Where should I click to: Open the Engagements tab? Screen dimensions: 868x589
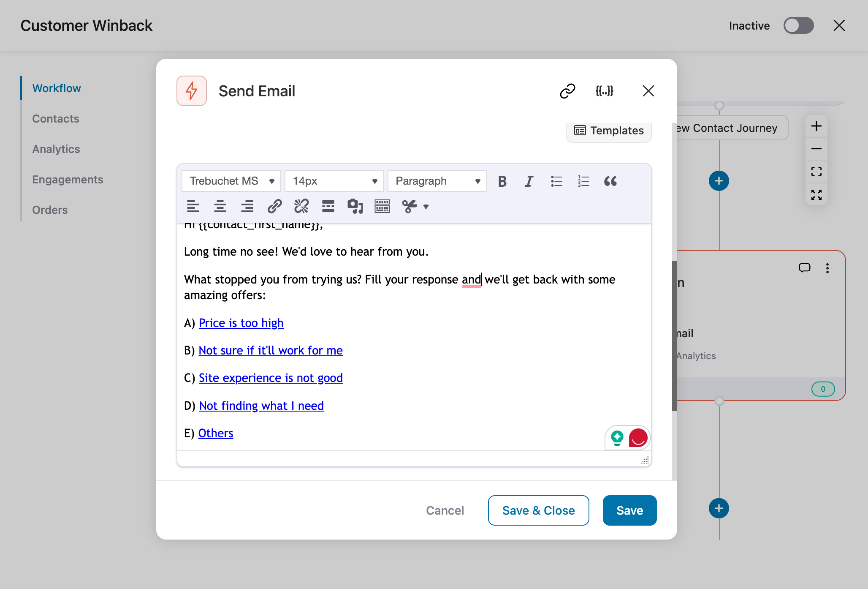pos(68,180)
